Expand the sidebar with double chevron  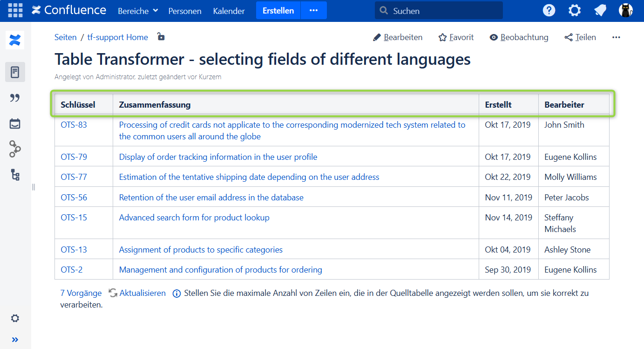[15, 339]
